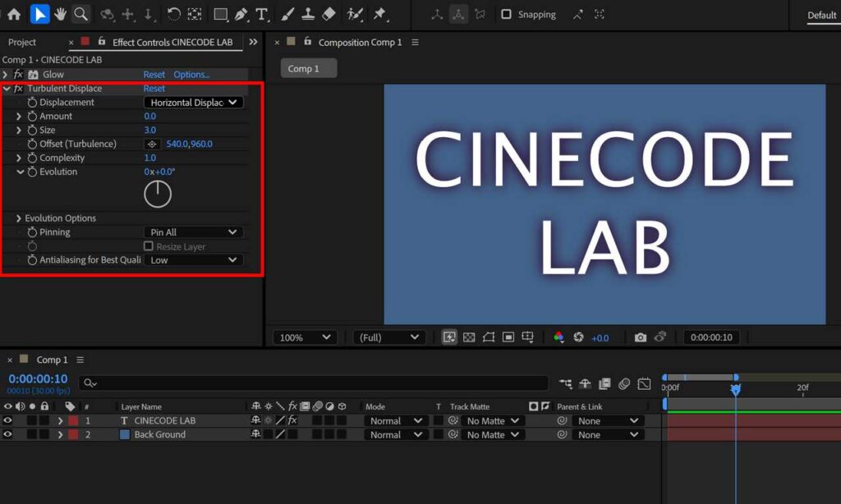Select the Rotation tool

pos(173,15)
